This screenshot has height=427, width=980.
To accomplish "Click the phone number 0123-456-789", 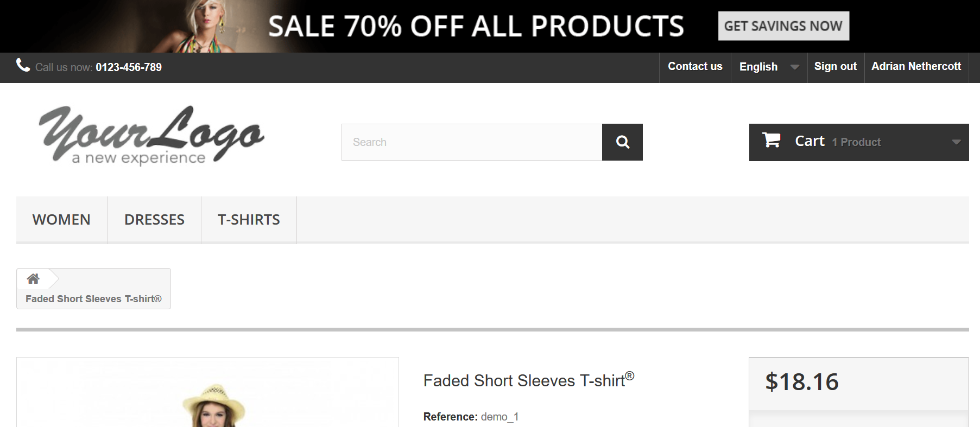I will click(x=129, y=67).
